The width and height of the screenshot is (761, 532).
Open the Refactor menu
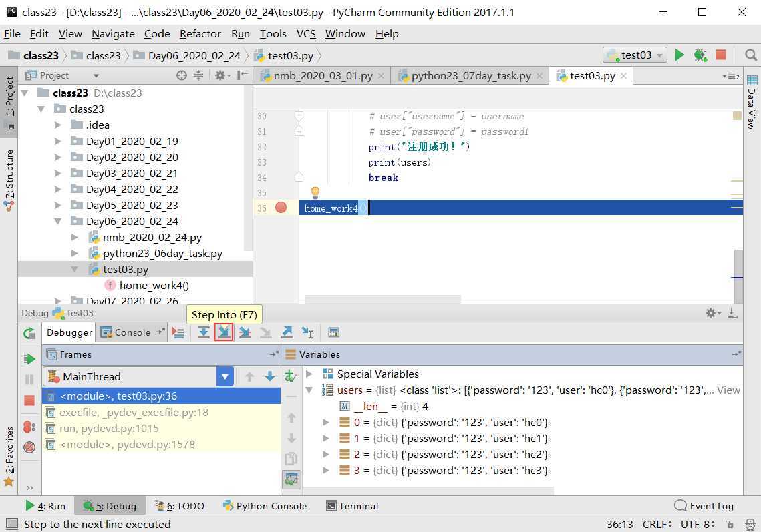coord(200,34)
